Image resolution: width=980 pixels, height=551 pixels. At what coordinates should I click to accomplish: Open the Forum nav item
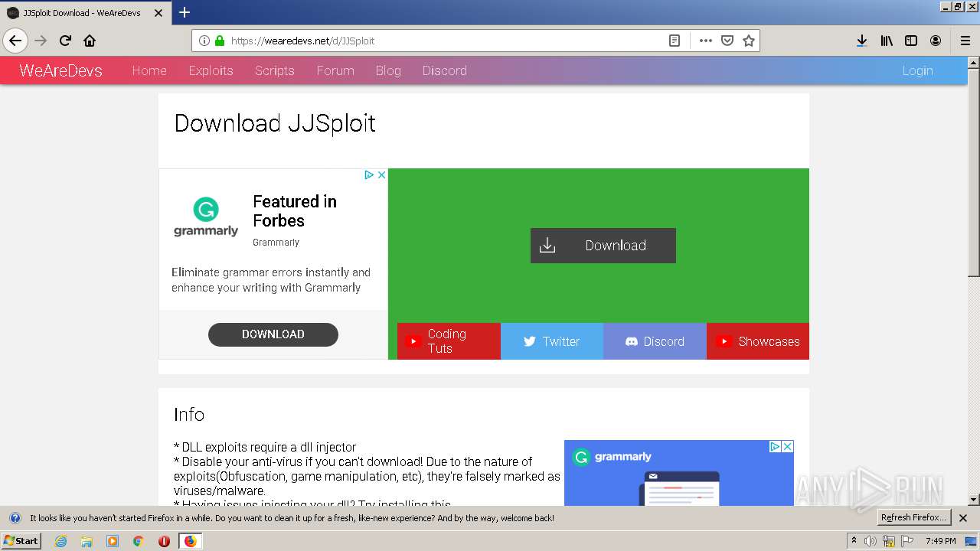point(335,70)
